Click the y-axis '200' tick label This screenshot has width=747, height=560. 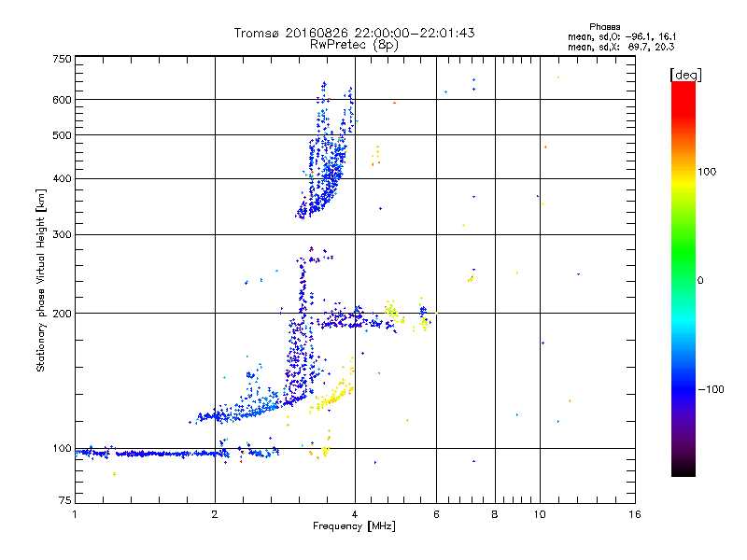point(62,314)
